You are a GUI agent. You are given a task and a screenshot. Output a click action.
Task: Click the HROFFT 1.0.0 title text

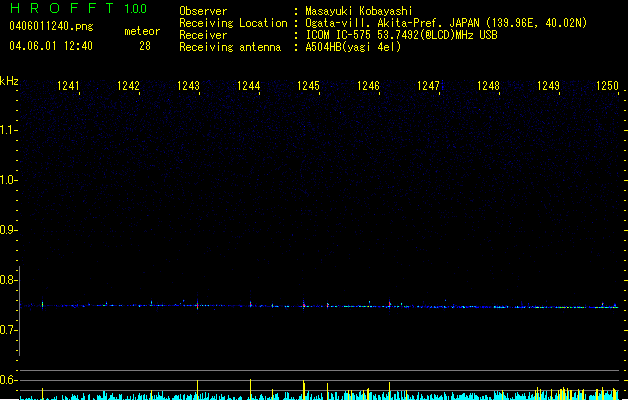click(79, 8)
